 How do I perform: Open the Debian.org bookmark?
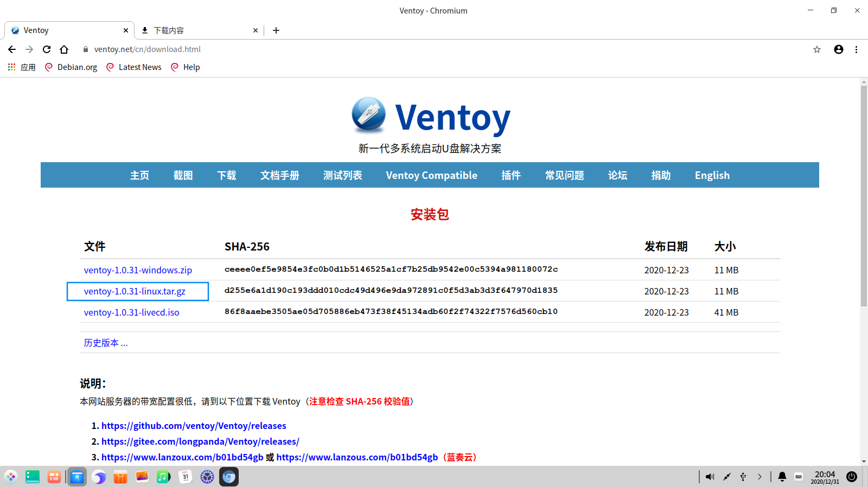(x=71, y=67)
